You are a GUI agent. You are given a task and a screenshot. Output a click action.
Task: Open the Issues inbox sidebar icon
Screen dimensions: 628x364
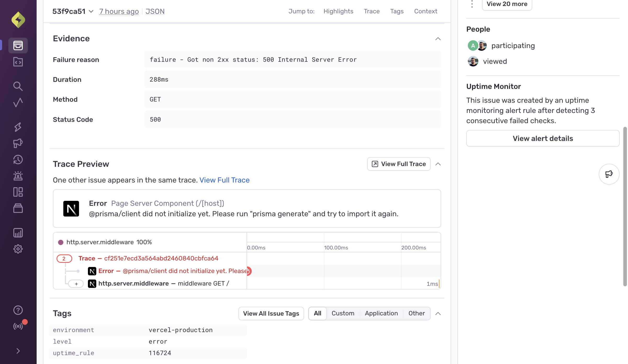coord(18,45)
